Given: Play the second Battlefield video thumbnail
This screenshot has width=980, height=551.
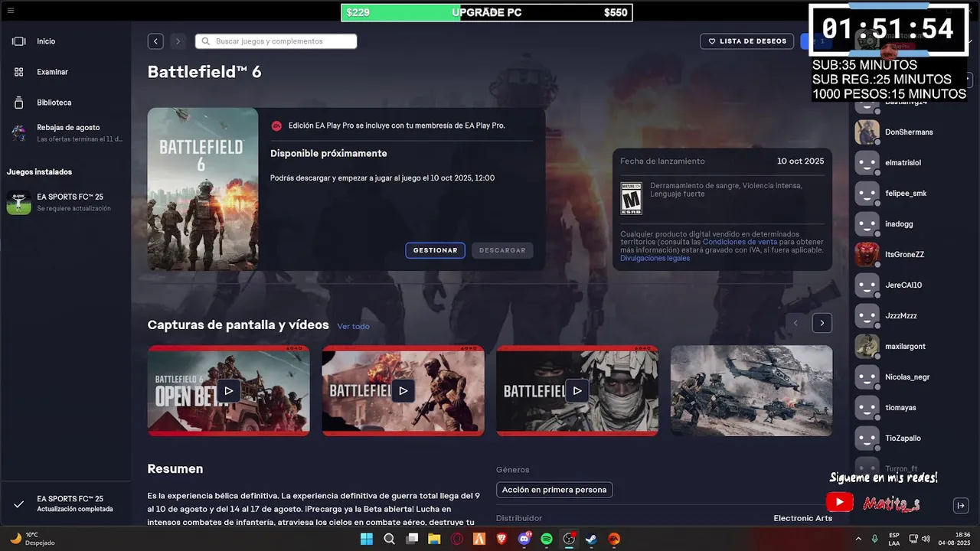Looking at the screenshot, I should [403, 390].
